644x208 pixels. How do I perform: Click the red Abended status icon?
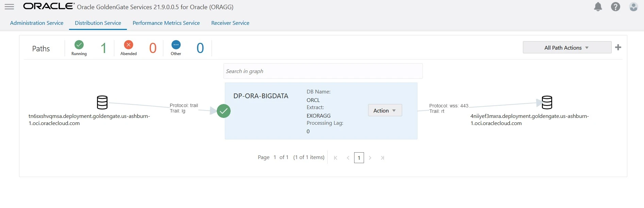click(129, 45)
